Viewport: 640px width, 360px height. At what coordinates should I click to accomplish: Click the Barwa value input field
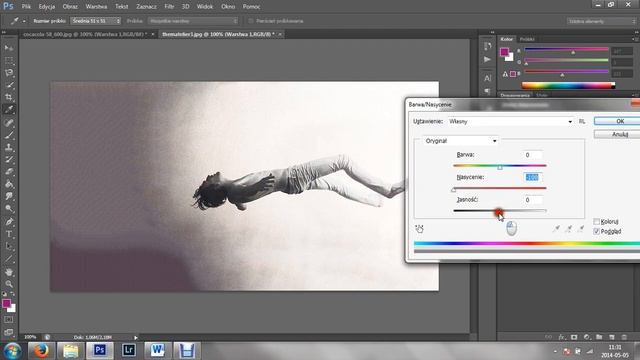[533, 155]
